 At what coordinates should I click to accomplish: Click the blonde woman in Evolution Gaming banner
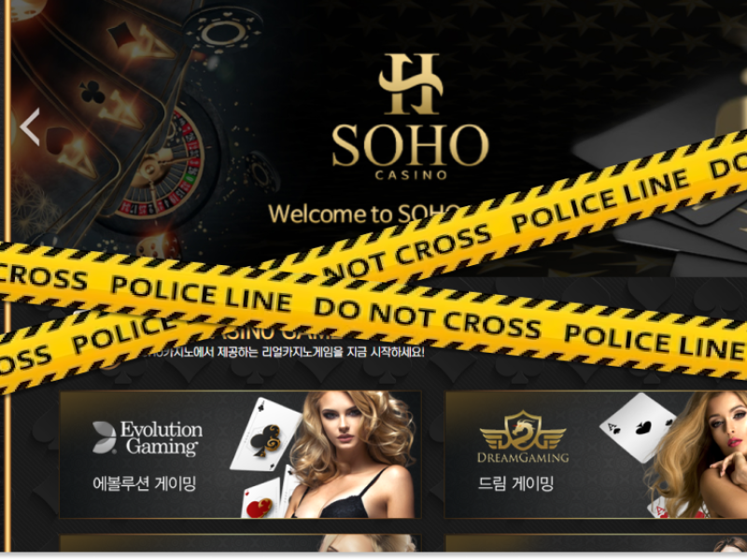click(353, 455)
